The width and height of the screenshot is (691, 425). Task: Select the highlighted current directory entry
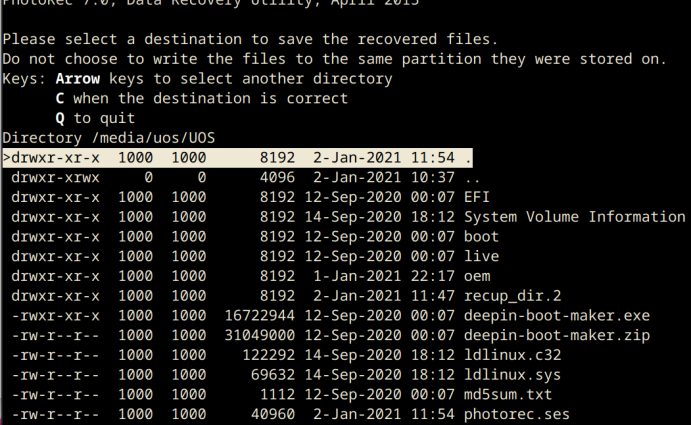coord(238,158)
